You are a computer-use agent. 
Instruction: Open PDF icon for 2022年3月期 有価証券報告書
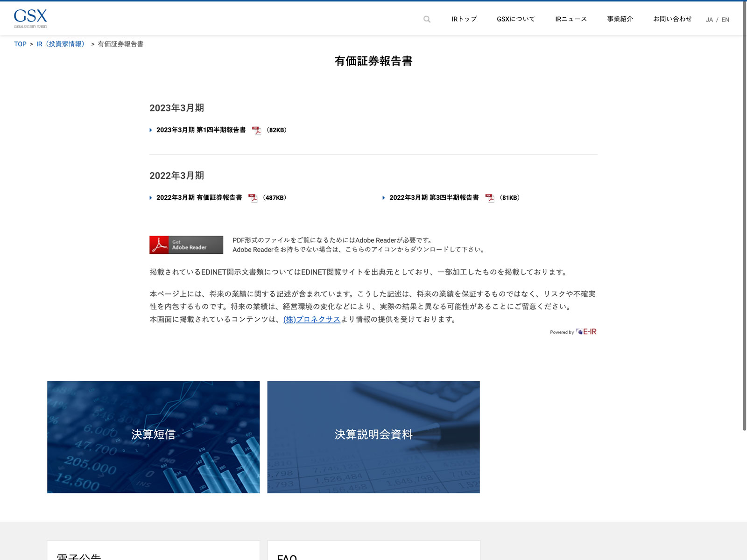click(x=253, y=198)
